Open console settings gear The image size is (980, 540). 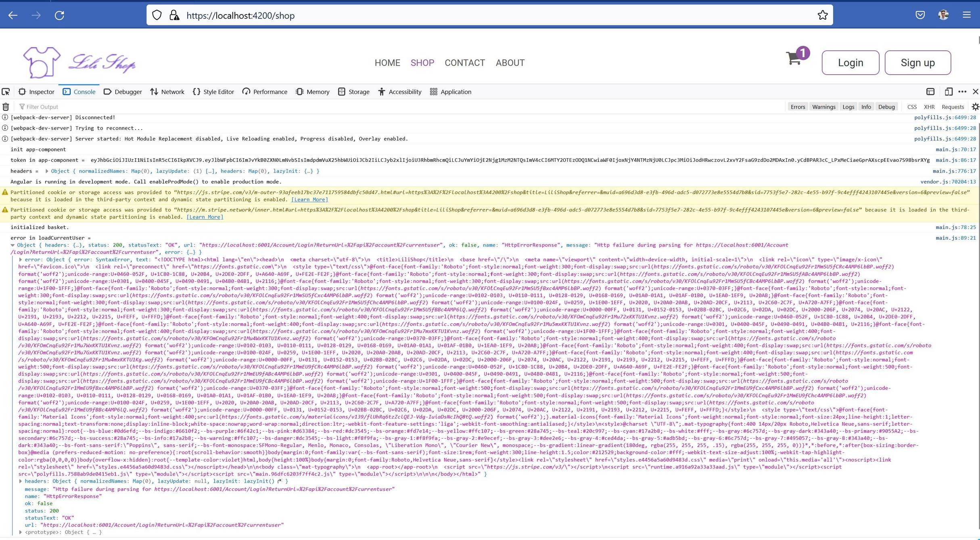[975, 107]
